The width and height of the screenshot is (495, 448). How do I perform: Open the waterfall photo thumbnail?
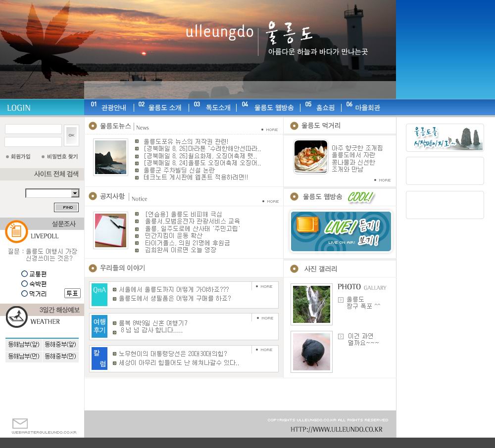(311, 304)
